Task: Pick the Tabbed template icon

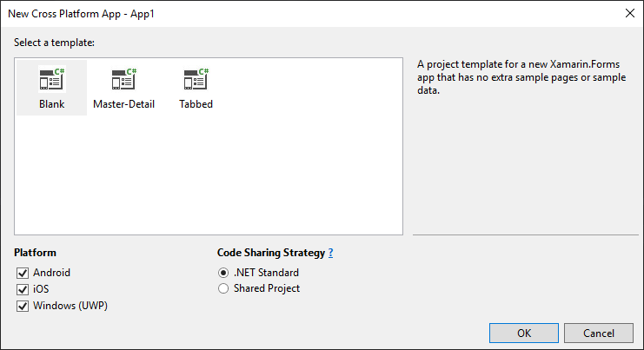Action: 196,79
